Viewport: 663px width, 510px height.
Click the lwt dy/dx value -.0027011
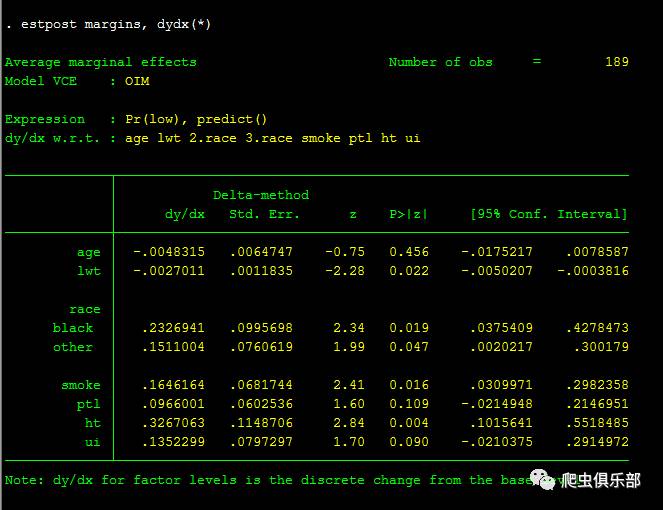tap(169, 271)
